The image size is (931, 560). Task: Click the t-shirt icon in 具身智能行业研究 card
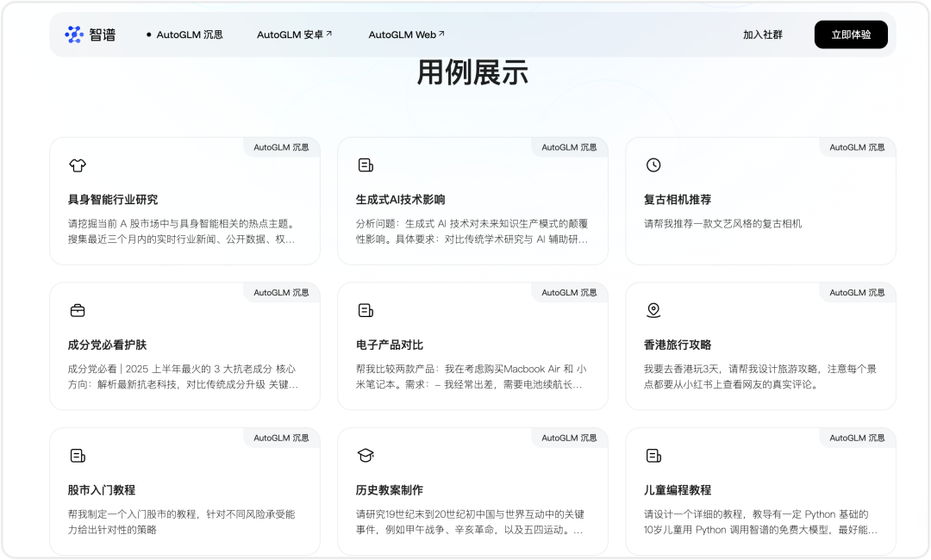click(78, 165)
